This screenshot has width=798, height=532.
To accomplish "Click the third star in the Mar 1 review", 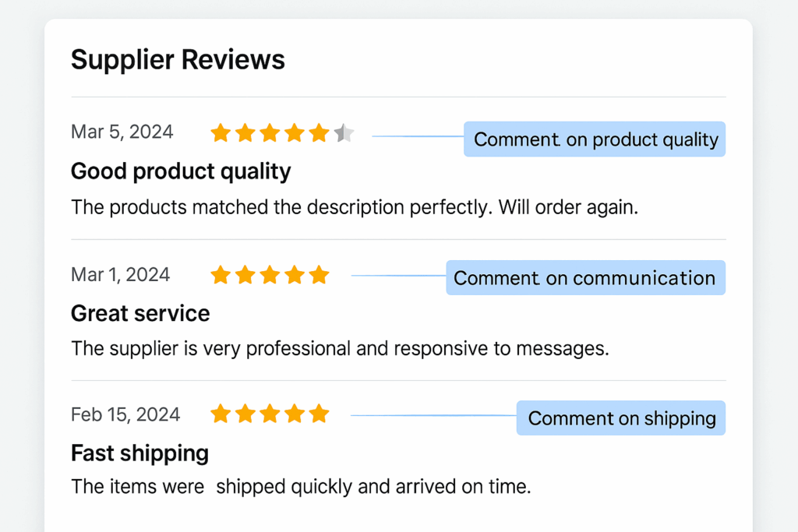I will pyautogui.click(x=270, y=274).
